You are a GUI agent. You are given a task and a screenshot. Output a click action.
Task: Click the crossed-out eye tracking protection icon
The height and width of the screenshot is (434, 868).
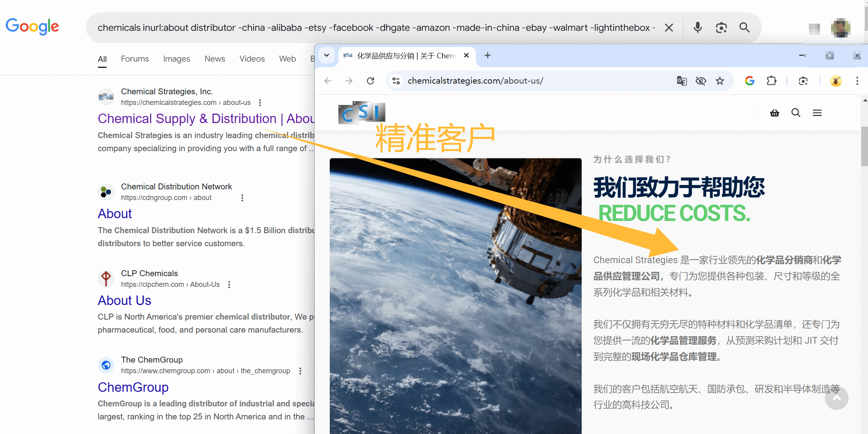pyautogui.click(x=701, y=81)
